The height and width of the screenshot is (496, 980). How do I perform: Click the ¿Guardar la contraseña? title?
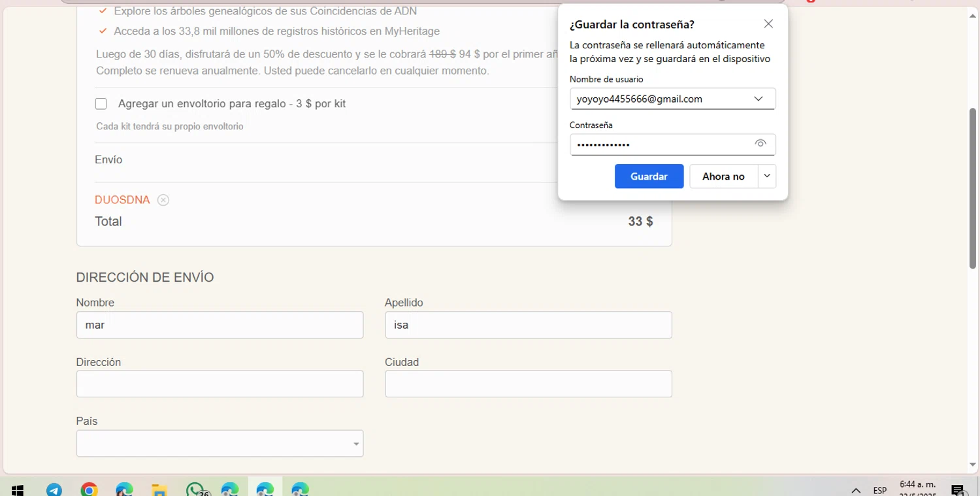[x=632, y=25]
